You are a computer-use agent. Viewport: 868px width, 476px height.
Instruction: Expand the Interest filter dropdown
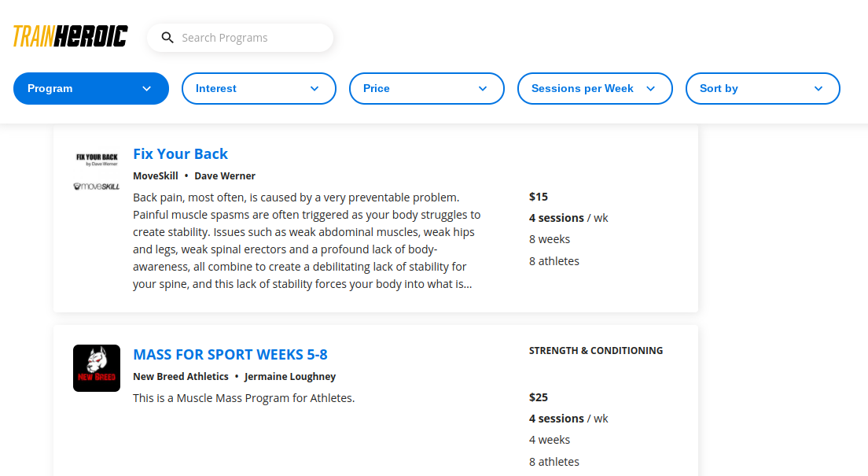[259, 89]
